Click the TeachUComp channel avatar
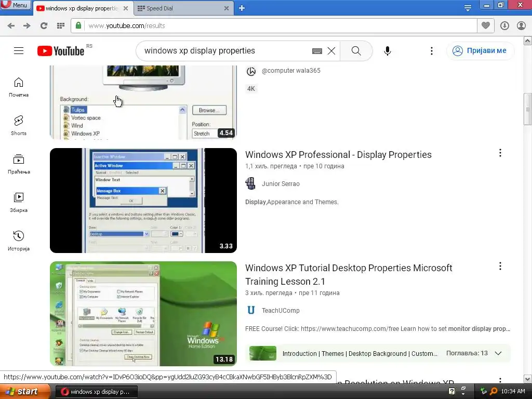The height and width of the screenshot is (399, 532). [251, 311]
